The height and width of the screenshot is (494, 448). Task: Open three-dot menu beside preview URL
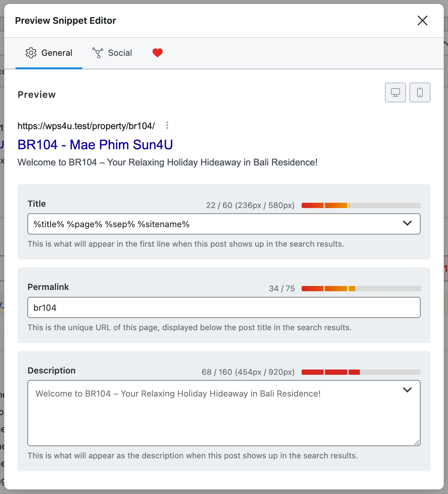[x=167, y=125]
